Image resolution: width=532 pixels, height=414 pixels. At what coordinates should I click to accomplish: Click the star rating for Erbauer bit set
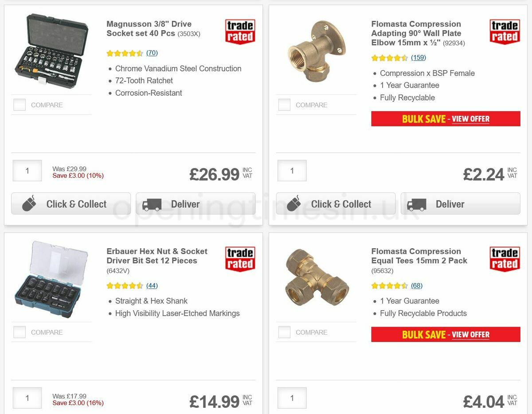125,285
